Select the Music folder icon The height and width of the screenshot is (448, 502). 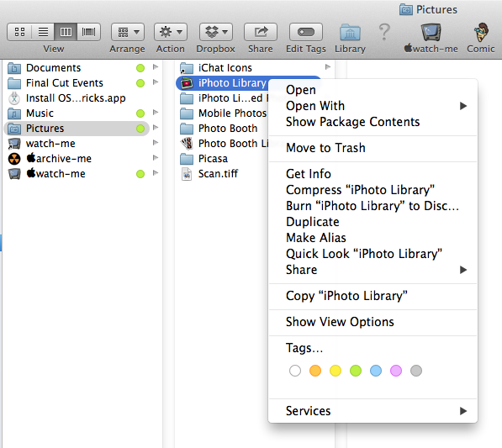(14, 113)
